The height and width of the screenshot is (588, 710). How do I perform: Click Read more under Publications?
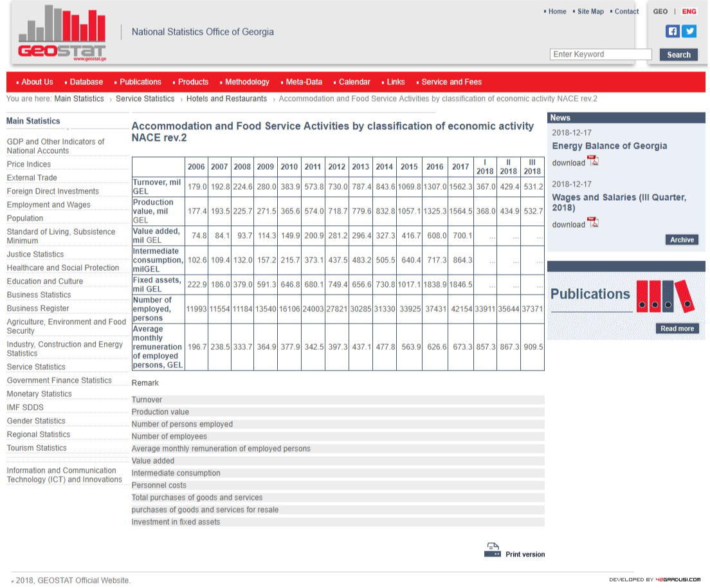pyautogui.click(x=677, y=329)
